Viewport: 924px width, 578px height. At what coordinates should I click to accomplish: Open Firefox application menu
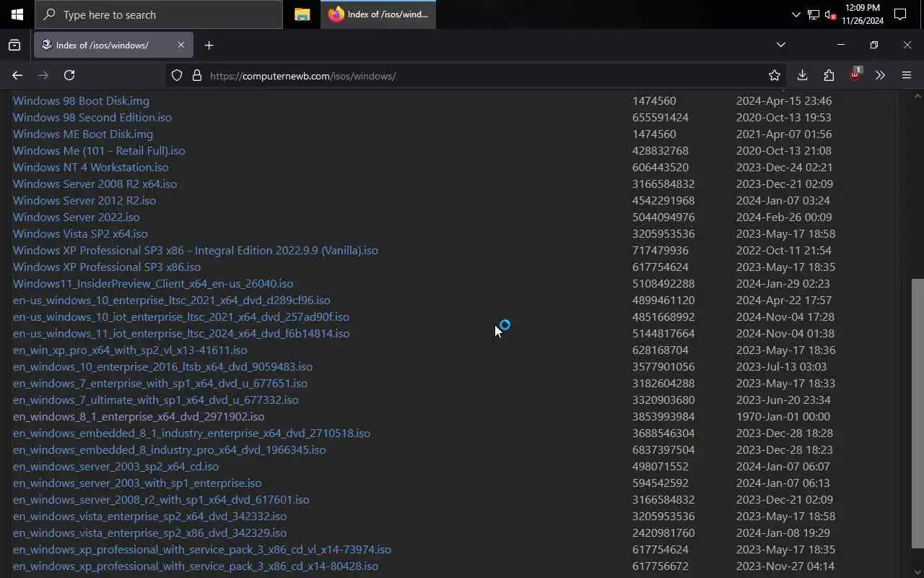pyautogui.click(x=907, y=75)
